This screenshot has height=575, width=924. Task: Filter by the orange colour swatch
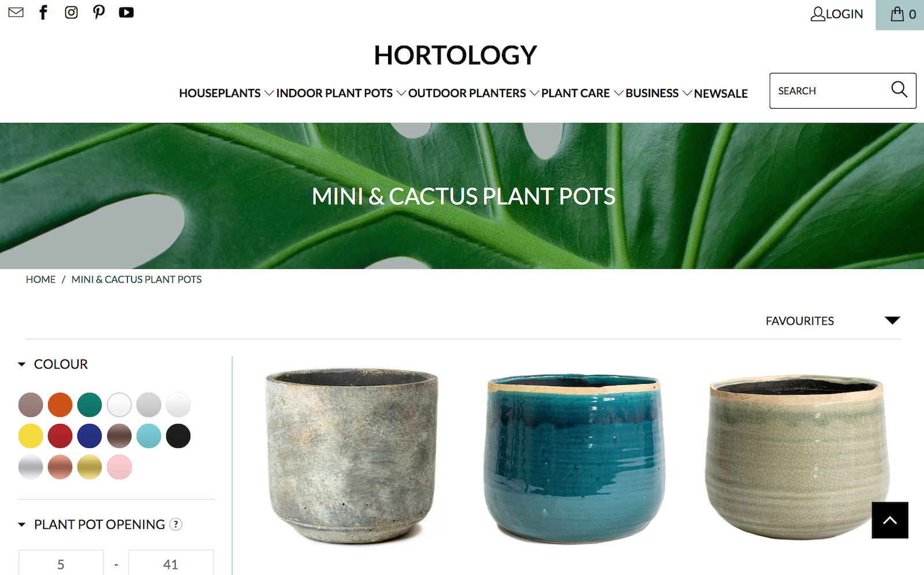click(x=60, y=405)
